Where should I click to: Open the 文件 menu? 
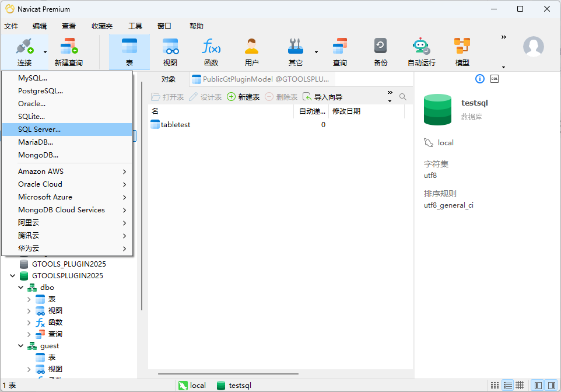coord(11,26)
